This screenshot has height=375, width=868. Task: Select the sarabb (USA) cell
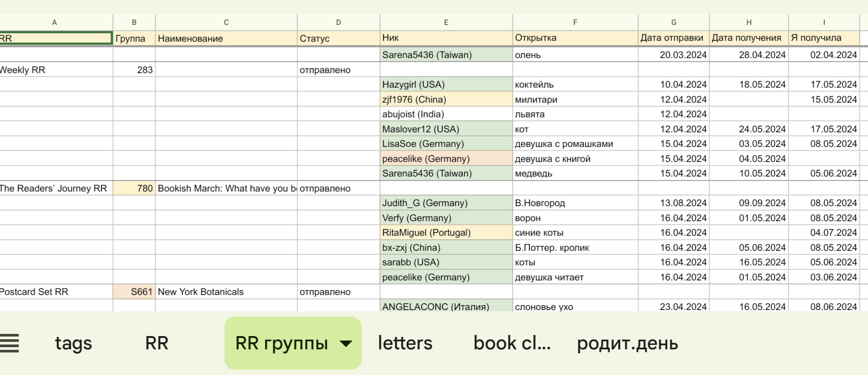tap(446, 262)
